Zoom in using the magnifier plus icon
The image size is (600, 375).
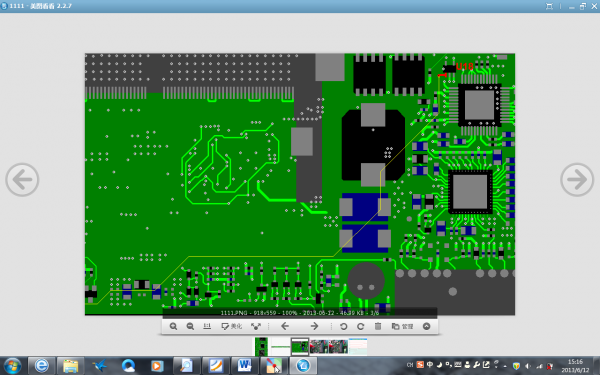[173, 326]
